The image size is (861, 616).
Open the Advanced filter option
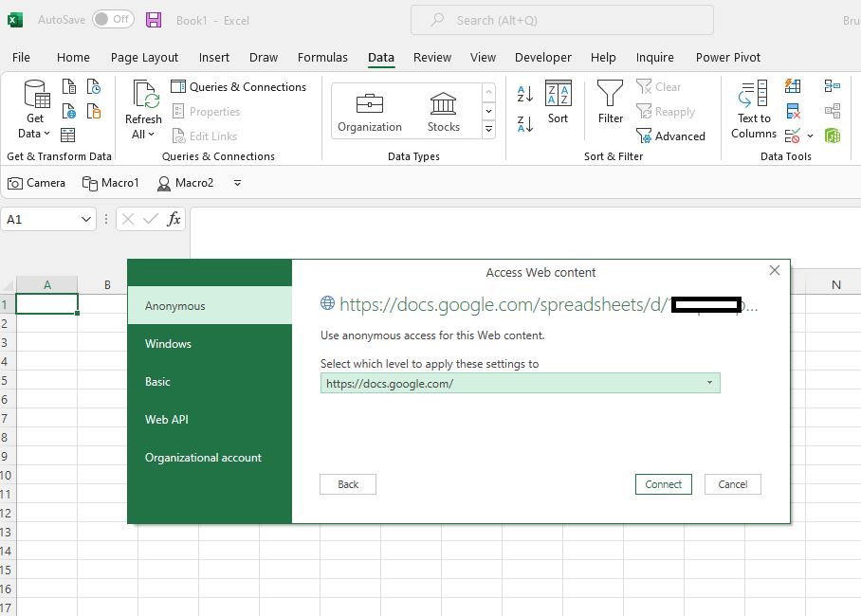(x=670, y=136)
